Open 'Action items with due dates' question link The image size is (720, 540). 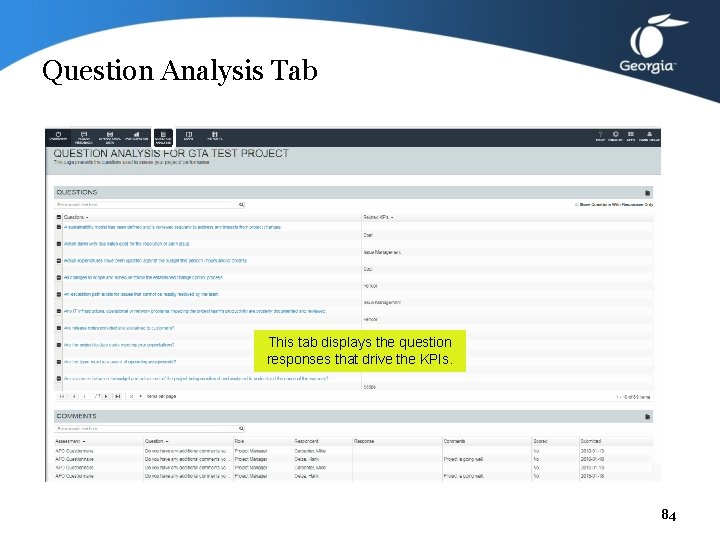[x=126, y=244]
